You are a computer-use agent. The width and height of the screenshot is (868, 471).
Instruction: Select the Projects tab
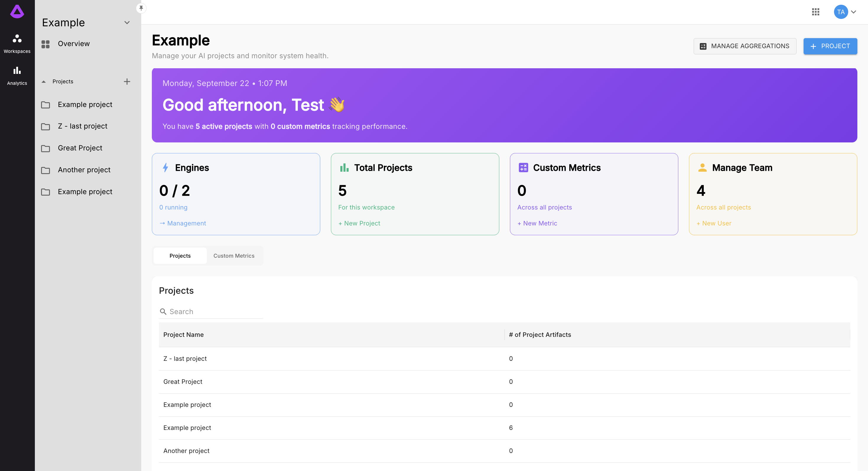click(x=180, y=256)
